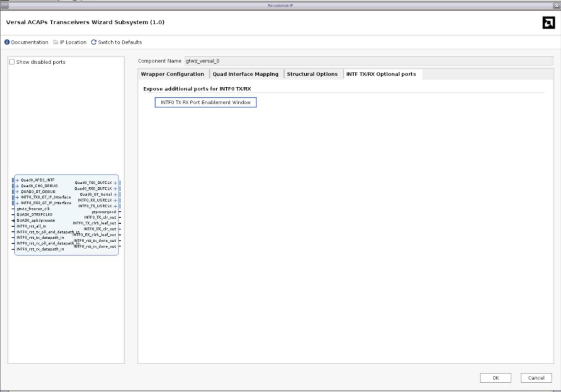Viewport: 561px width, 392px height.
Task: Expand the QUAD0_GT_DEBUG interface port
Action: tap(17, 192)
